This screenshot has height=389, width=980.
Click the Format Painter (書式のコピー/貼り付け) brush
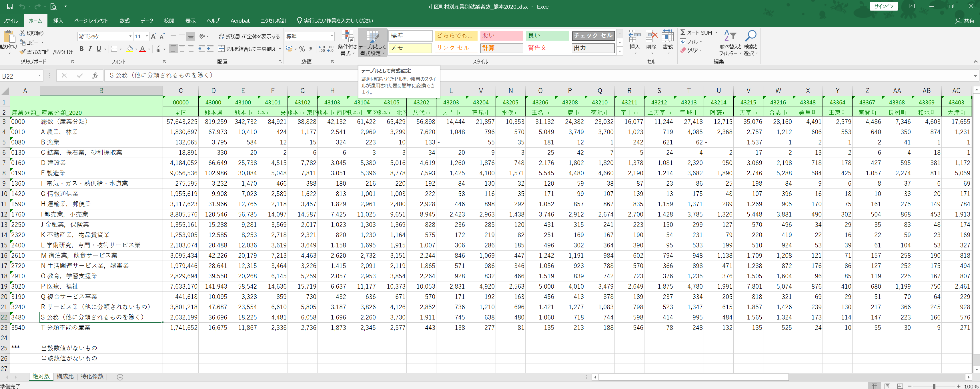46,52
